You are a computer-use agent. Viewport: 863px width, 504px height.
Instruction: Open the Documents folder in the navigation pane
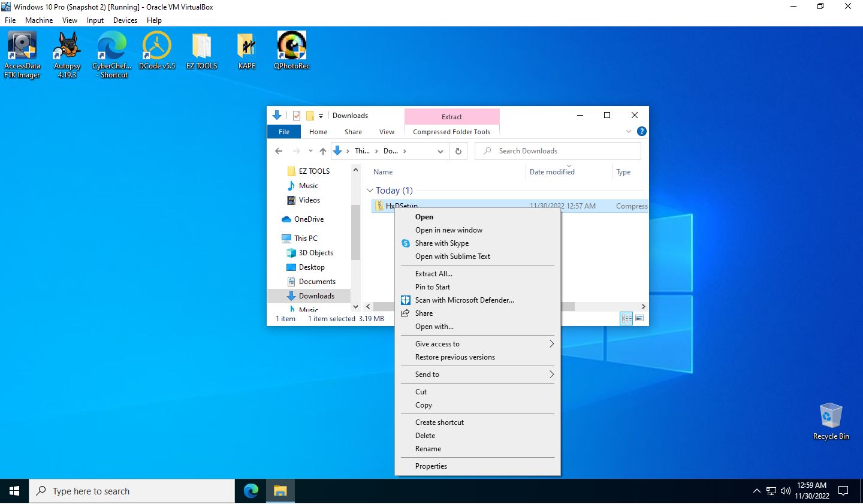317,282
